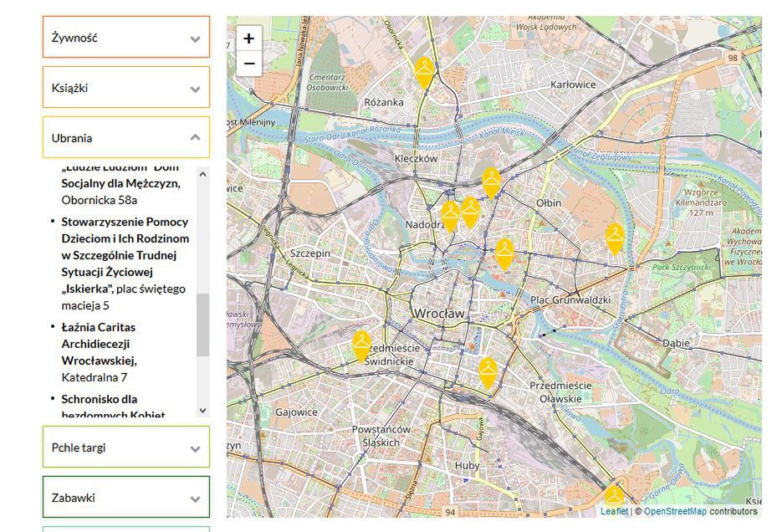Select the hanger marker west of Park Szczytnicki
Image resolution: width=772 pixels, height=532 pixels.
[x=615, y=238]
